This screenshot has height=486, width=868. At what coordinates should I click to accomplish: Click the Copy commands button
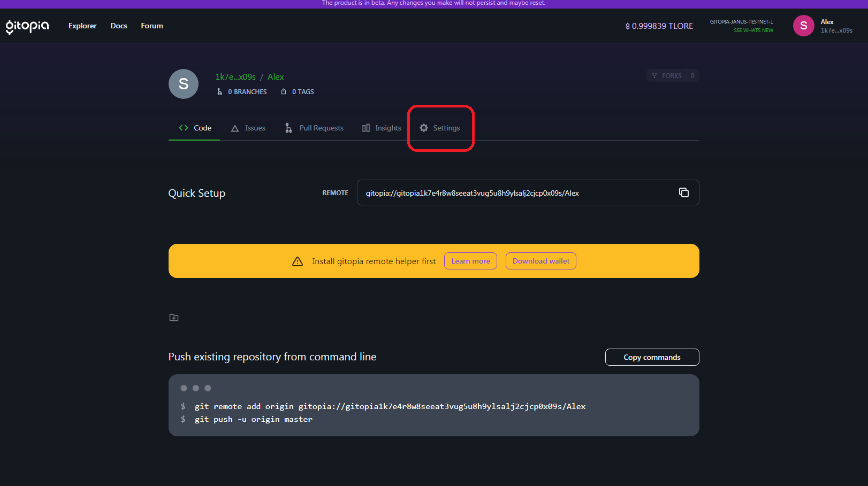click(652, 357)
